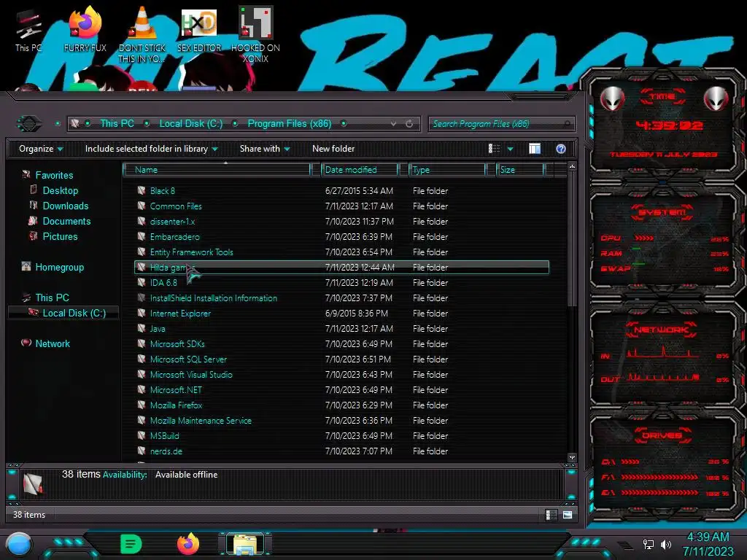Click the New folder button
The height and width of the screenshot is (560, 747).
[x=333, y=149]
